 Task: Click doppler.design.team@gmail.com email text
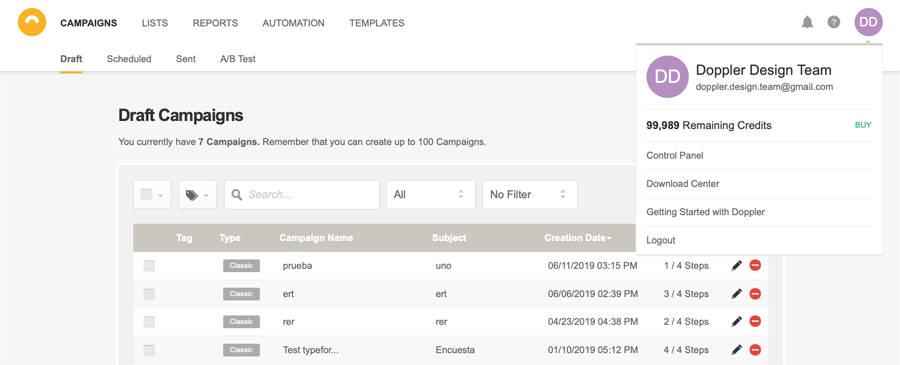764,87
